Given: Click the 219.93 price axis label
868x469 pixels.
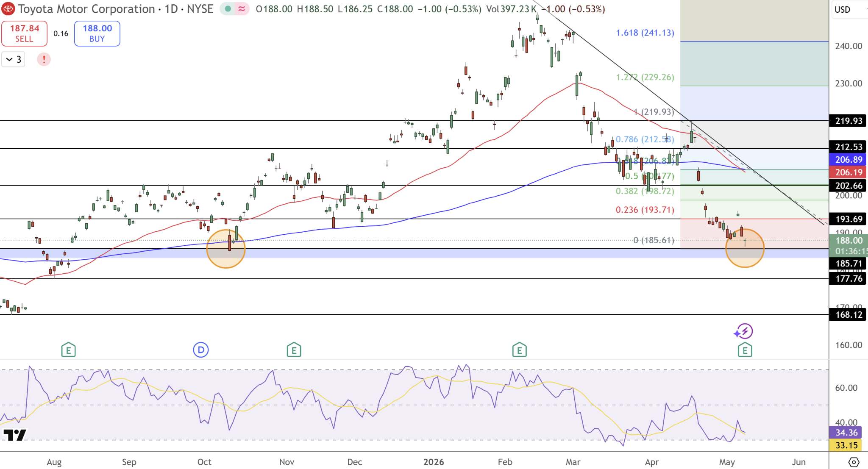Looking at the screenshot, I should click(849, 121).
